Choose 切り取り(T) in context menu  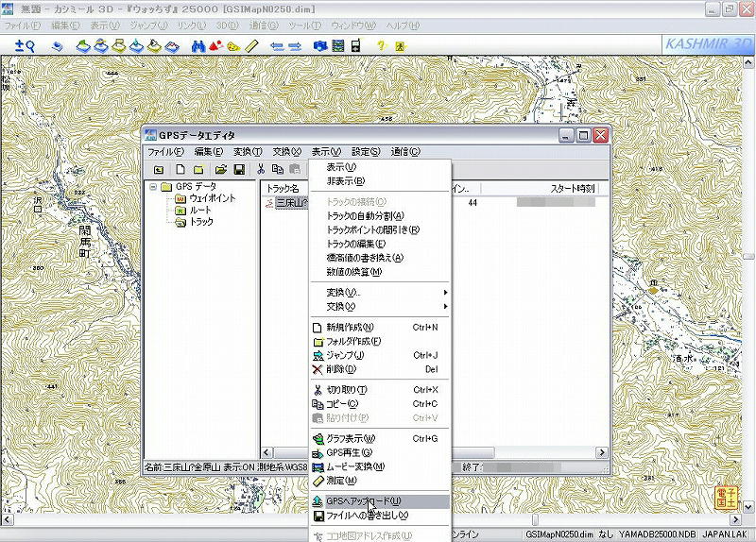(381, 390)
